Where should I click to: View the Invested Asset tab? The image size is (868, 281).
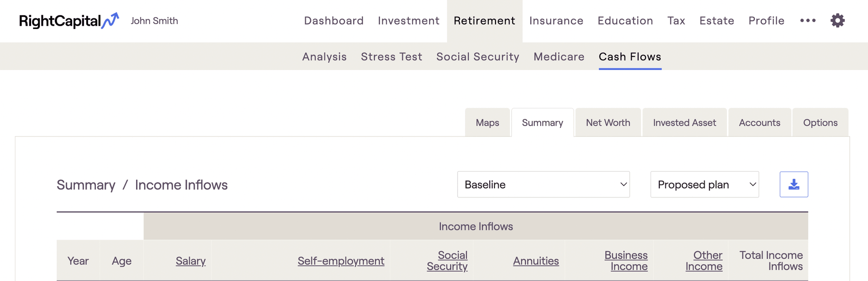pos(684,123)
